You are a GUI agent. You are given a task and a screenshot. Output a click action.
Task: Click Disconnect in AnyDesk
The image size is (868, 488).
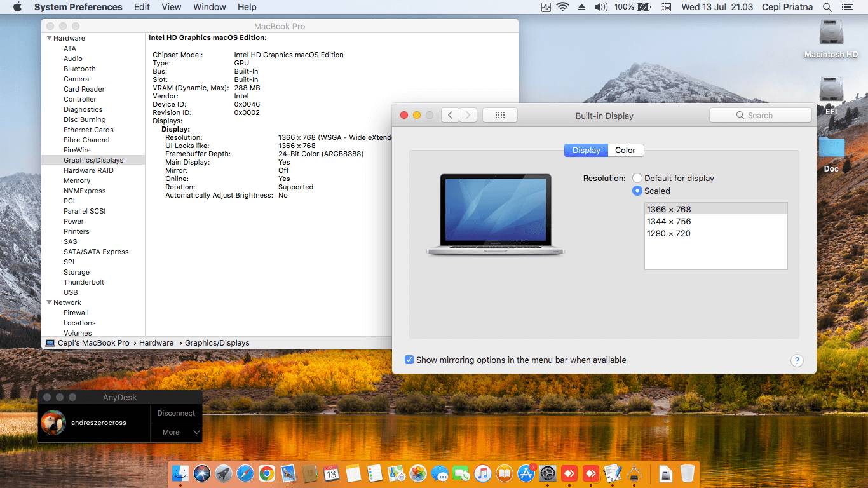coord(176,413)
